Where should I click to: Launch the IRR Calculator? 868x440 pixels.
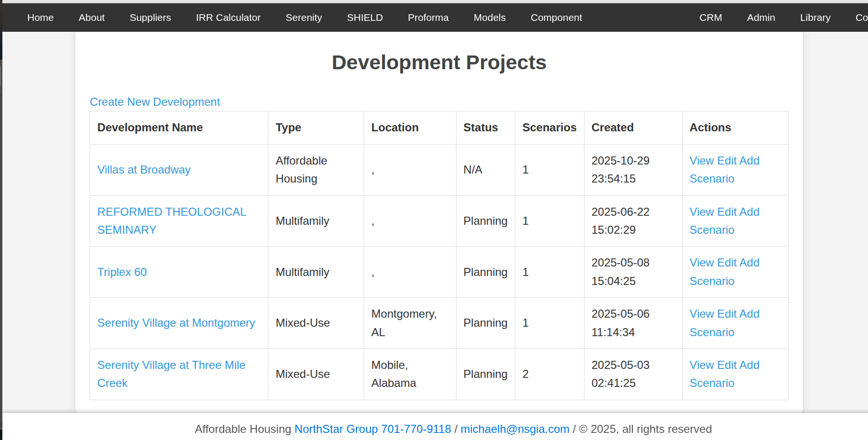coord(228,18)
